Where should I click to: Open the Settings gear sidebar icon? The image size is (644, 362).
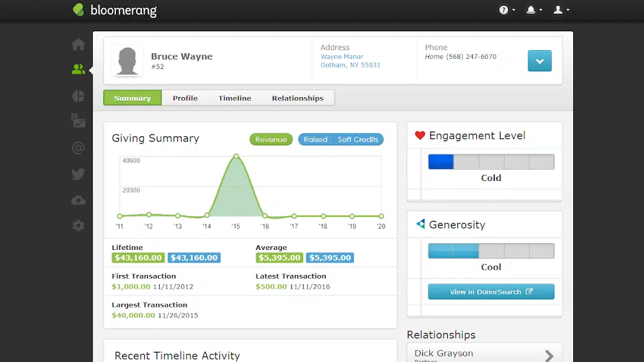[78, 225]
